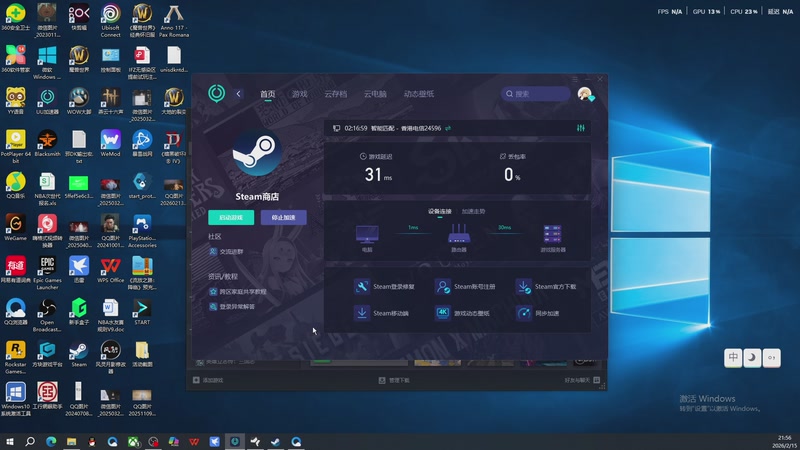
Task: Switch to the 云存档 tab
Action: click(335, 94)
